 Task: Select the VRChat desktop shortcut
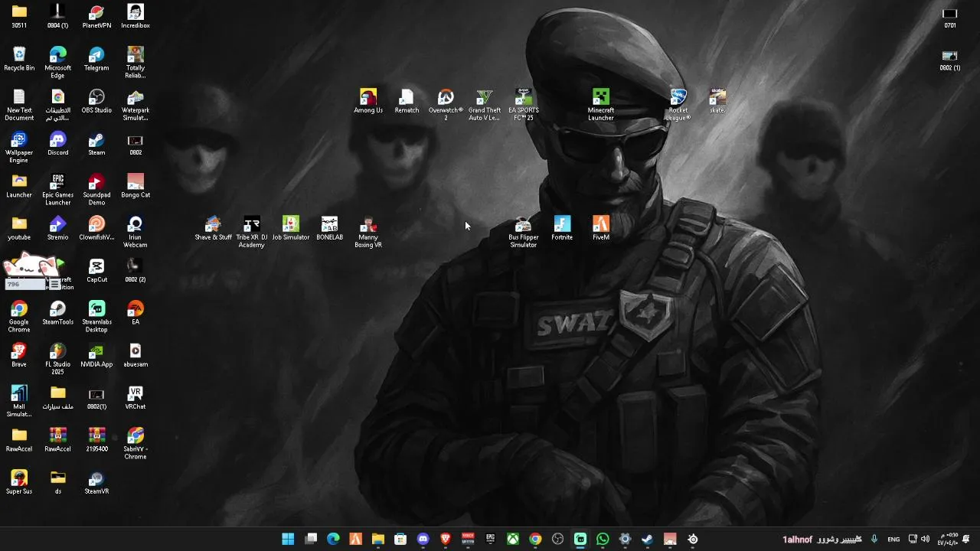coord(136,398)
